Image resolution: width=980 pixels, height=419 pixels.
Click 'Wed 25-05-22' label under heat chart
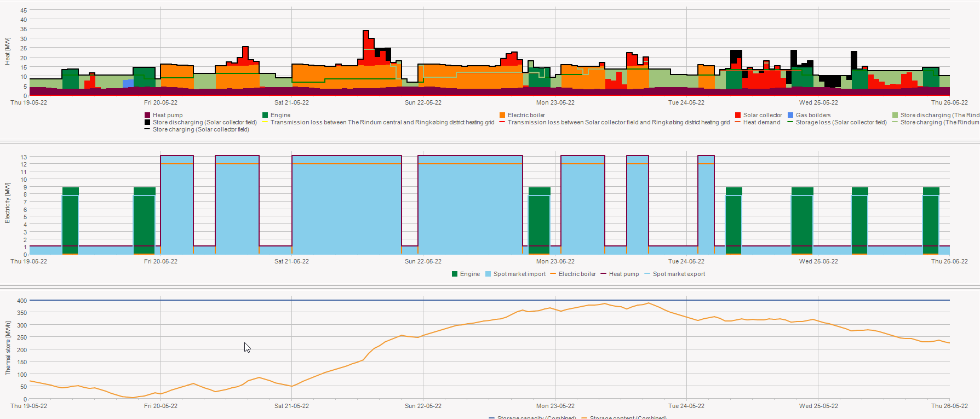click(x=818, y=102)
